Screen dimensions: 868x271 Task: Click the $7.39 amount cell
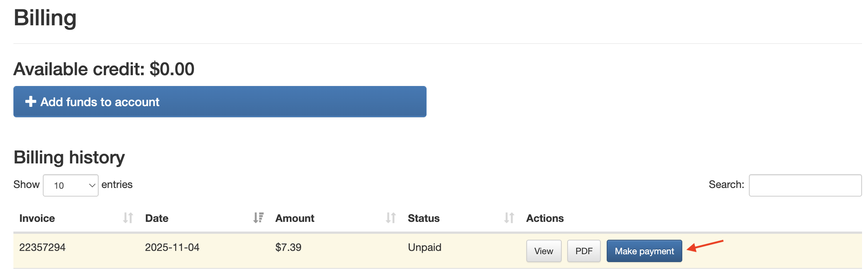tap(288, 248)
